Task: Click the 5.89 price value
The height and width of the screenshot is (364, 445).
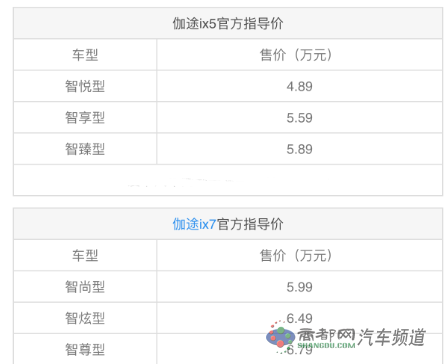Action: coord(299,149)
